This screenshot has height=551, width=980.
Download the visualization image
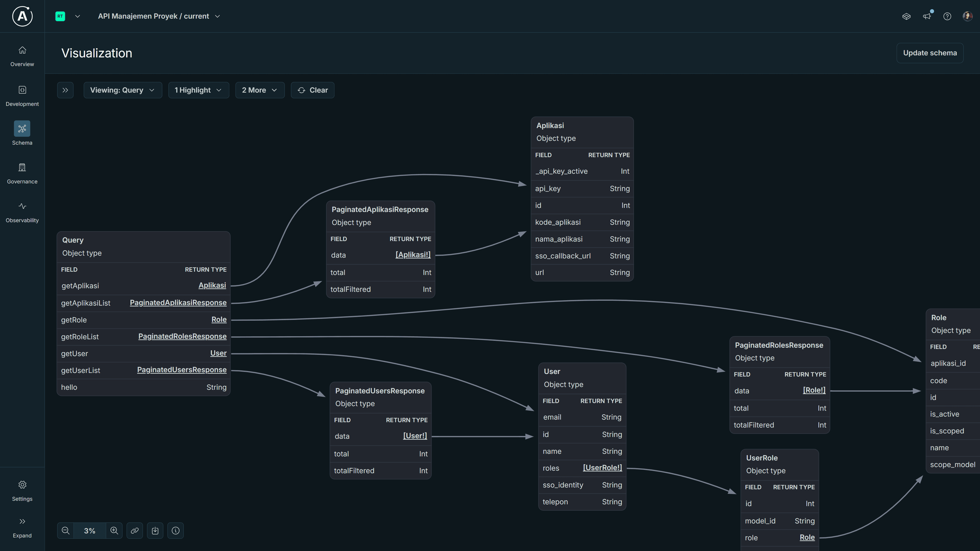(155, 531)
